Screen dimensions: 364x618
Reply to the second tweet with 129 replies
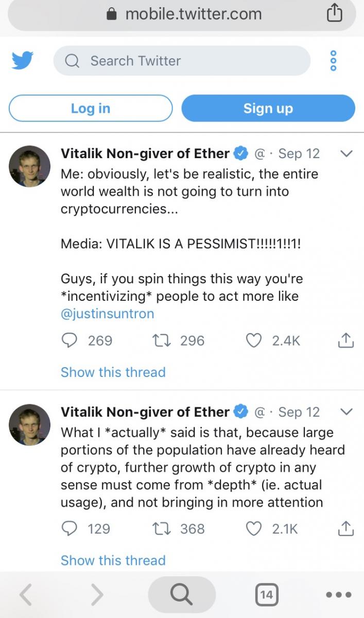click(69, 528)
